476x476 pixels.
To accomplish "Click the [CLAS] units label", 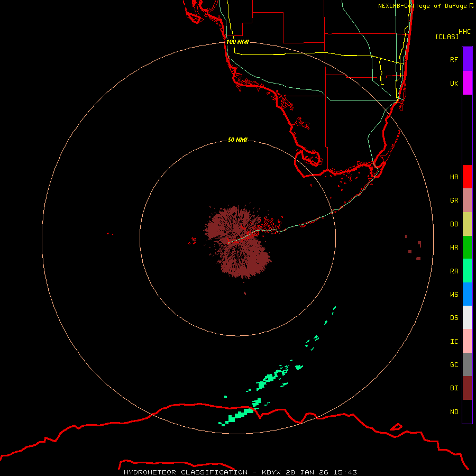I will point(447,36).
